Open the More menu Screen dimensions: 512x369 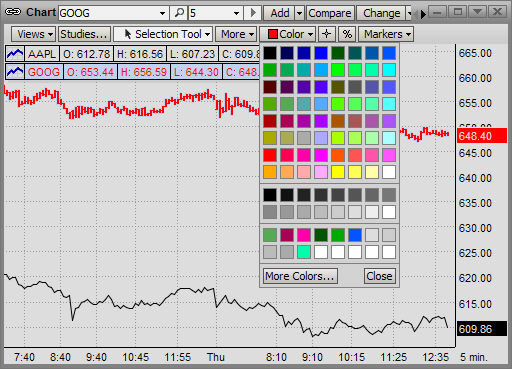tap(236, 34)
